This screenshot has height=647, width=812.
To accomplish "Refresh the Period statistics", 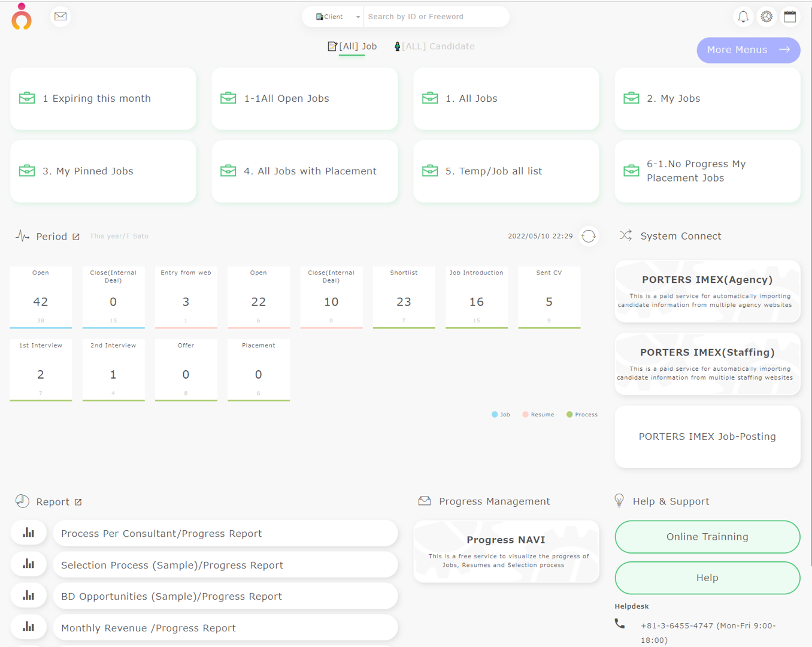I will point(589,236).
